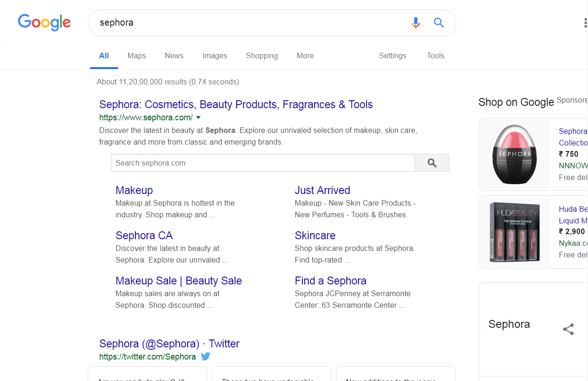The image size is (588, 381).
Task: Click the twitter.com/Sephora URL
Action: pyautogui.click(x=147, y=357)
